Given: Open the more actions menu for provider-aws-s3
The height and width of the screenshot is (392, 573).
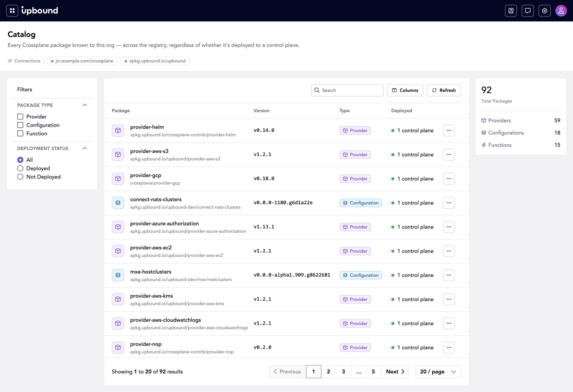Looking at the screenshot, I should pos(449,154).
